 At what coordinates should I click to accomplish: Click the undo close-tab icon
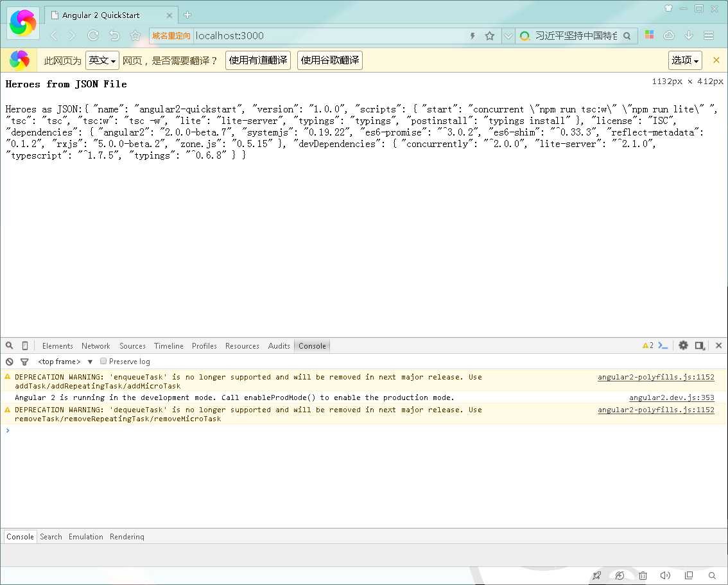pyautogui.click(x=114, y=36)
